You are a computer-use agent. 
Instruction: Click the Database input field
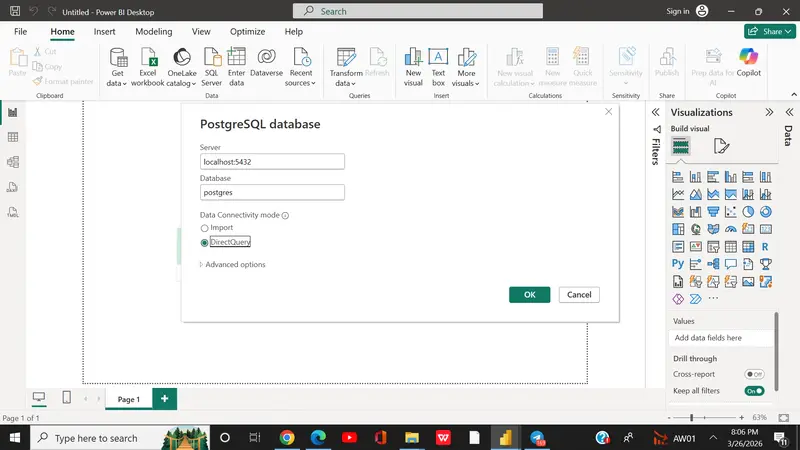click(272, 192)
